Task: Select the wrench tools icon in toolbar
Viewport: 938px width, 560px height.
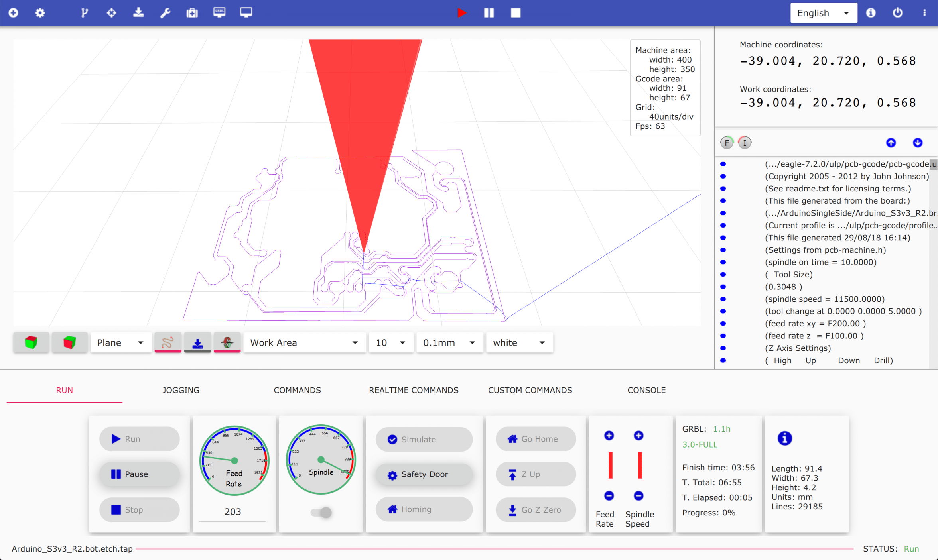Action: (x=165, y=12)
